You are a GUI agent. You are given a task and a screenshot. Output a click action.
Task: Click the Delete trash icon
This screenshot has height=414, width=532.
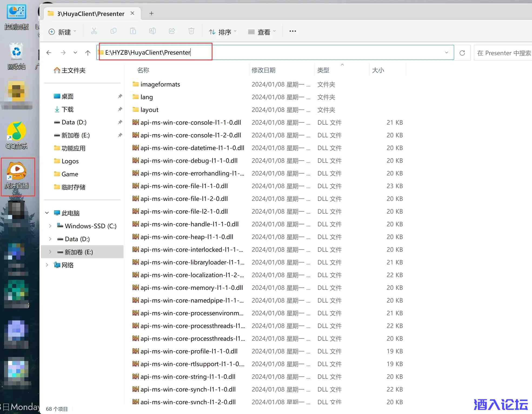(191, 31)
